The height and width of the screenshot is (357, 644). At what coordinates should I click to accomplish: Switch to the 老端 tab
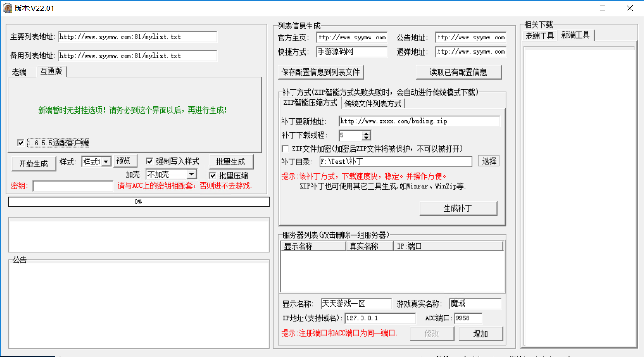click(x=19, y=72)
